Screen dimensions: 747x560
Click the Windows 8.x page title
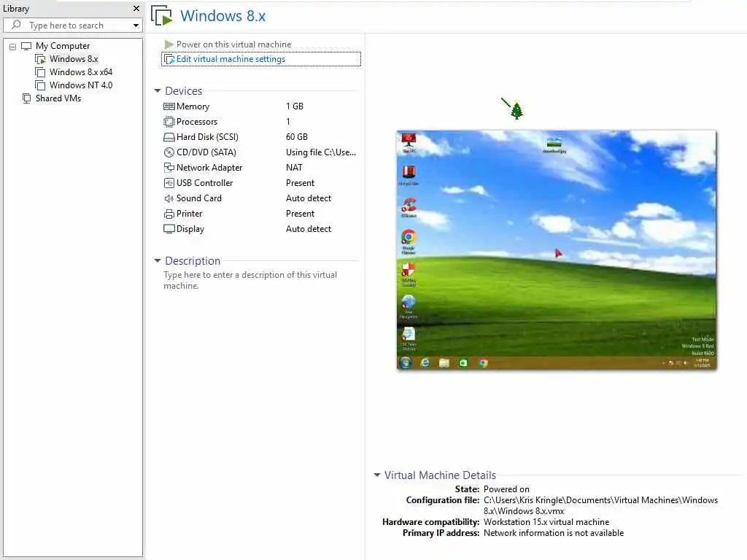point(222,16)
